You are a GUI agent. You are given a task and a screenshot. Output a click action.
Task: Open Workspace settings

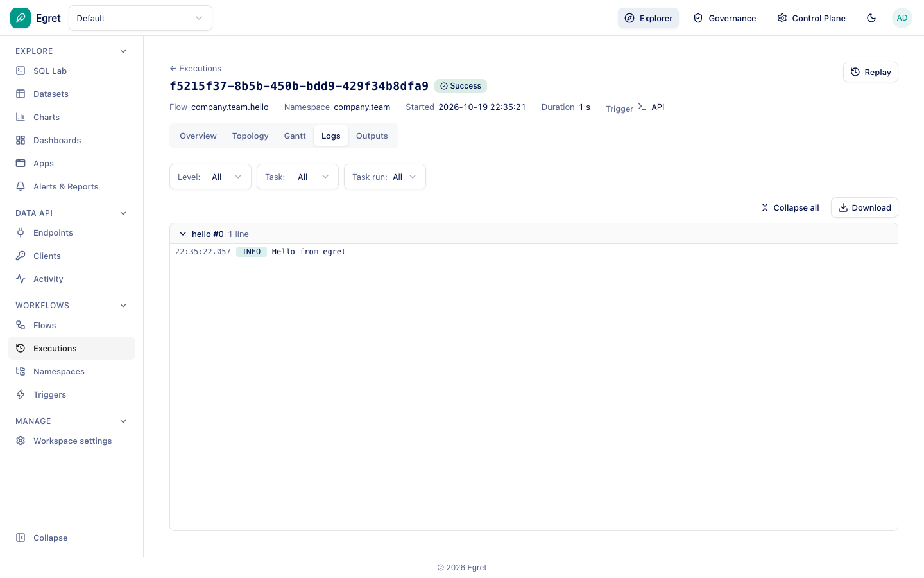(x=71, y=441)
